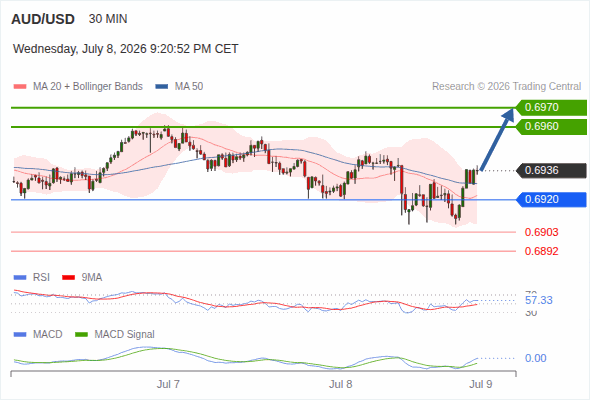Click the 0.6903 support level label
The image size is (590, 400).
click(x=541, y=232)
